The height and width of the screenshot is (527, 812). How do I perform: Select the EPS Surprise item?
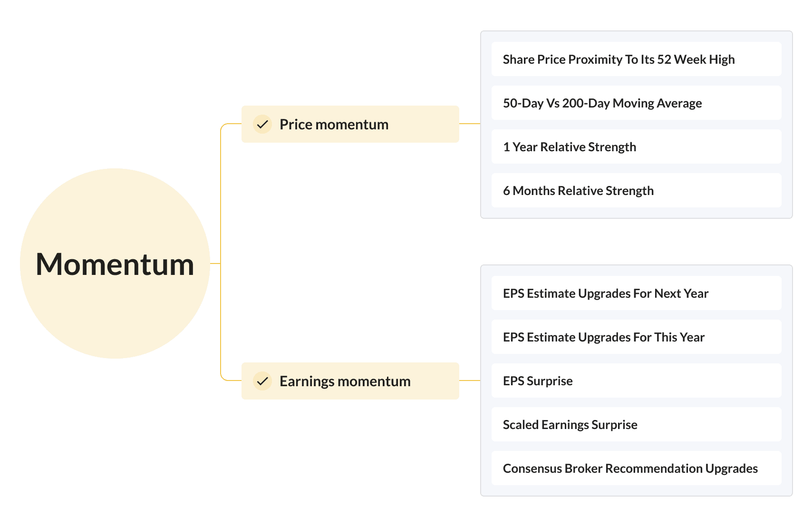637,381
